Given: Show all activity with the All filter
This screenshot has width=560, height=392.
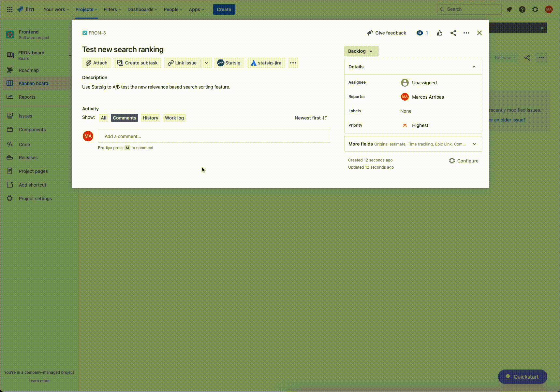Looking at the screenshot, I should (x=103, y=118).
